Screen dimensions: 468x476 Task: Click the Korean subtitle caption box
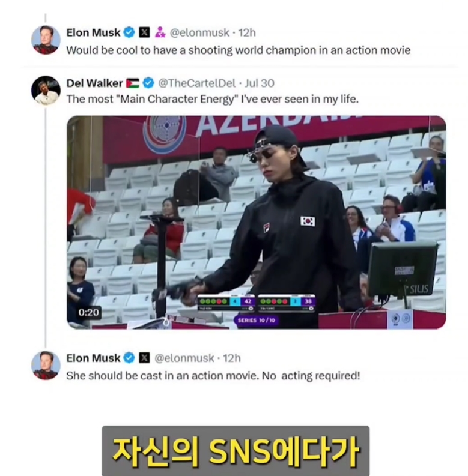coord(236,451)
